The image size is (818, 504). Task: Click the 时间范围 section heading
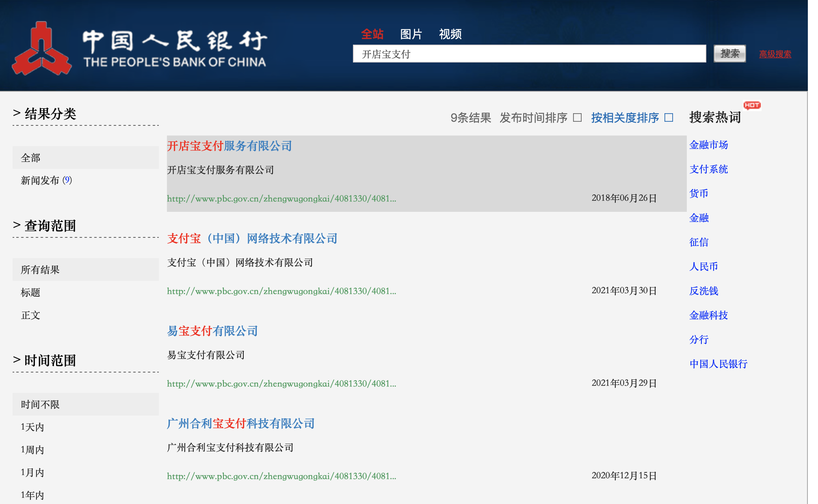pyautogui.click(x=50, y=360)
